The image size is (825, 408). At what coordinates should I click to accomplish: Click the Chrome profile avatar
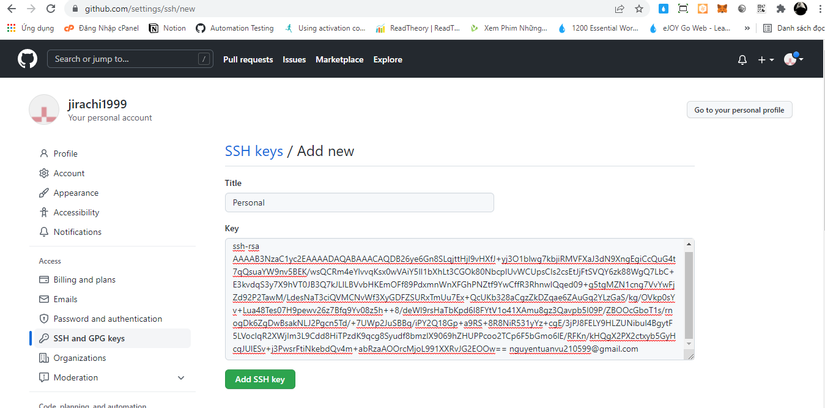(800, 8)
